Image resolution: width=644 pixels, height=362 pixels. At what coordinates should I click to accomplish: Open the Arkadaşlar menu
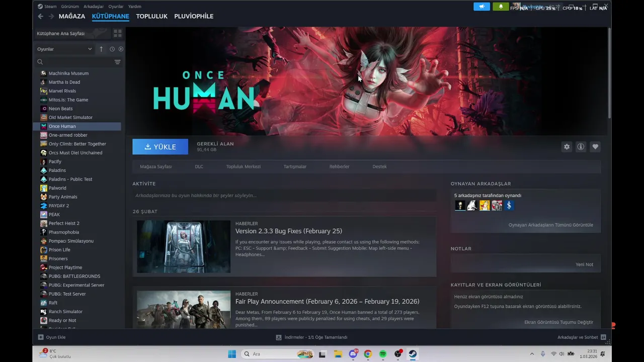(94, 7)
